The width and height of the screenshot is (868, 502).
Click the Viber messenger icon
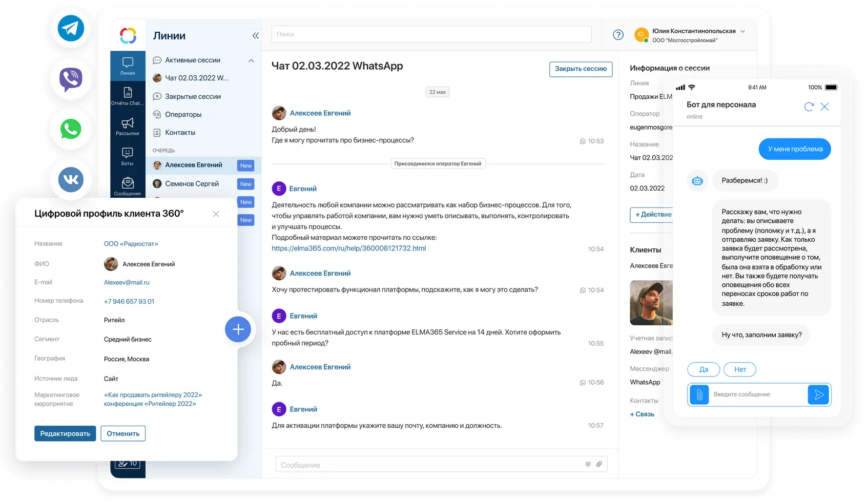click(71, 79)
